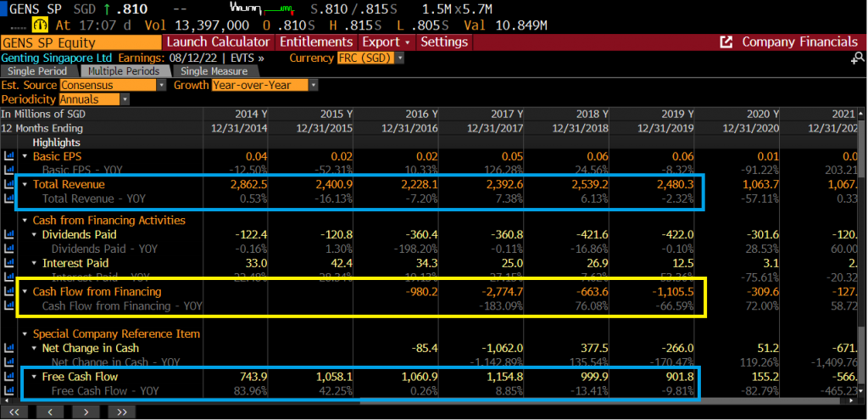The width and height of the screenshot is (868, 420).
Task: Switch to the Single Period tab
Action: coord(37,71)
